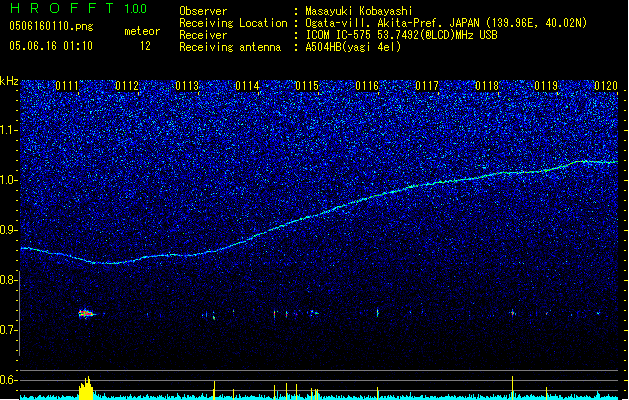Click the 1.0 kHz frequency label
The height and width of the screenshot is (400, 629).
(9, 180)
